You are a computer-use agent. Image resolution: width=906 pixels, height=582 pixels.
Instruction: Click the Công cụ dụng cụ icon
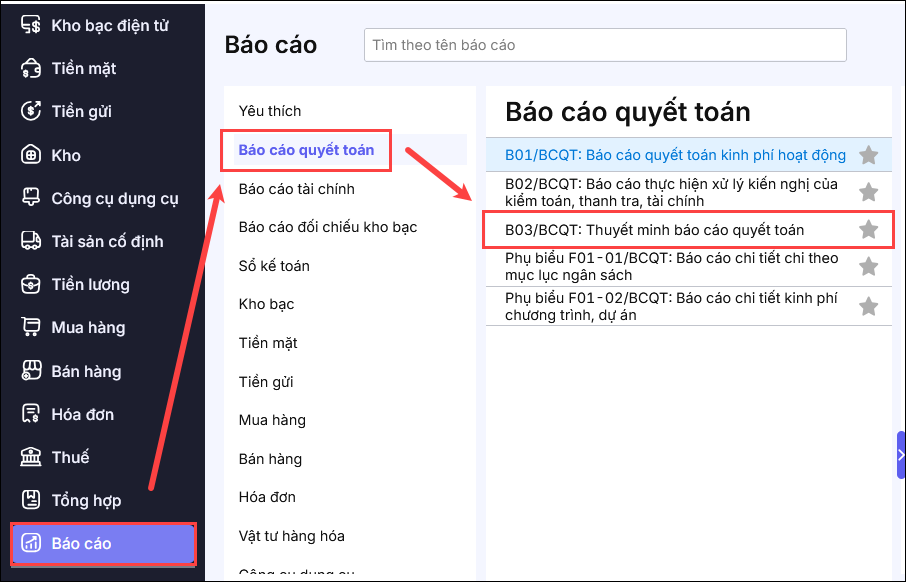pyautogui.click(x=31, y=198)
